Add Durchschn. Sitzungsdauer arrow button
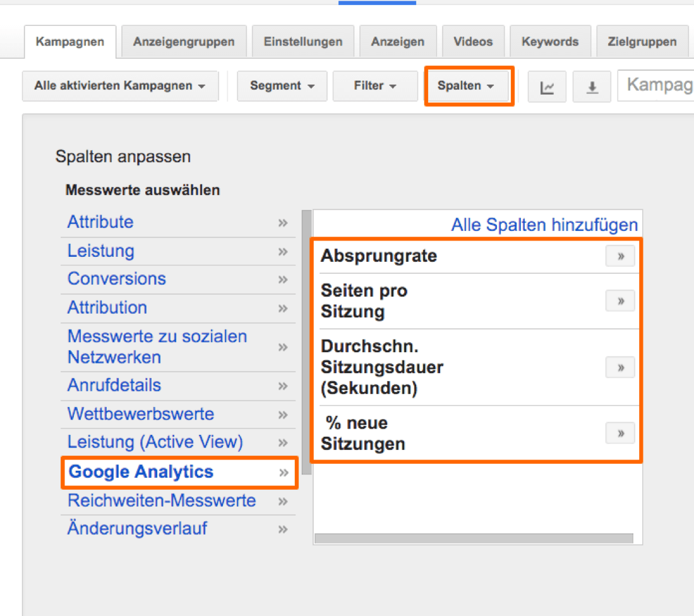This screenshot has width=694, height=616. click(620, 367)
